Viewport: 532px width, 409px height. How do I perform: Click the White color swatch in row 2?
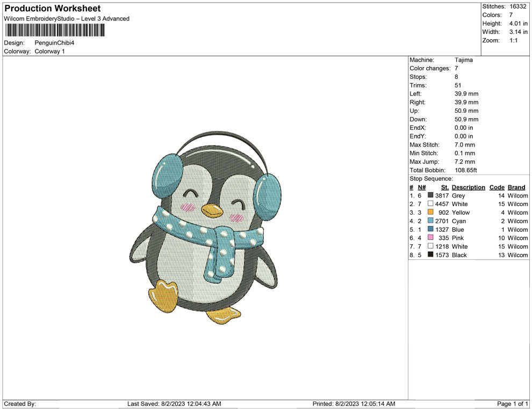pyautogui.click(x=430, y=204)
